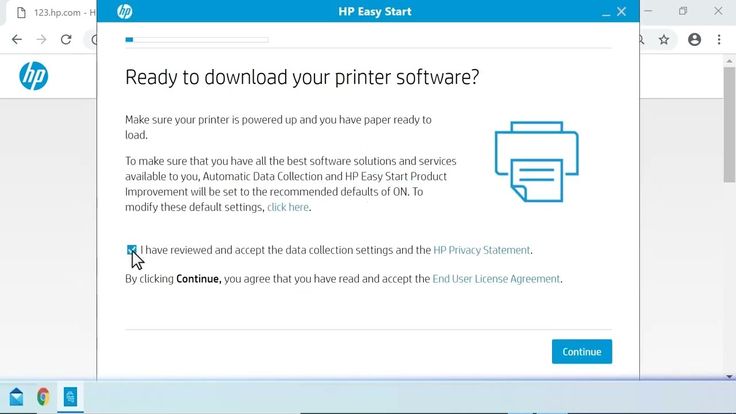Click the Continue button
Viewport: 736px width, 414px height.
point(582,352)
